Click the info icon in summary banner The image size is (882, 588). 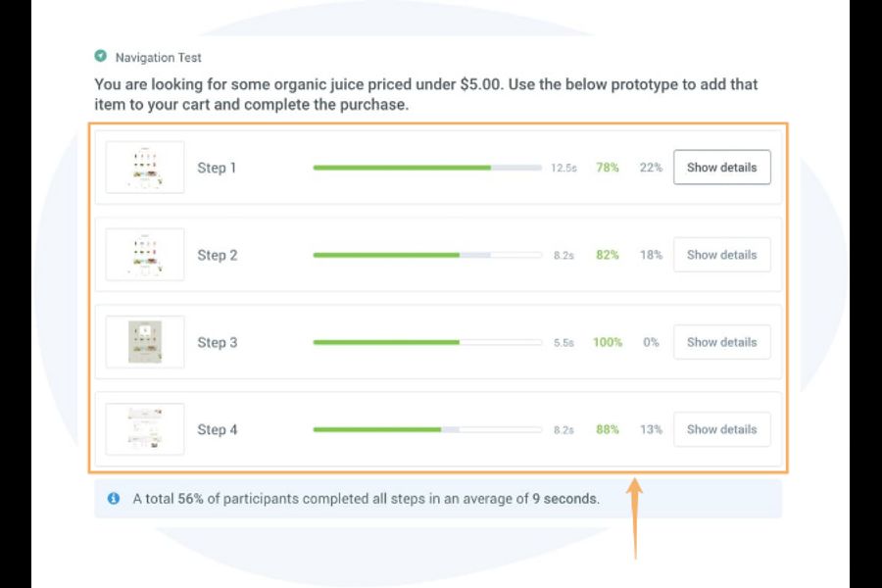coord(113,499)
